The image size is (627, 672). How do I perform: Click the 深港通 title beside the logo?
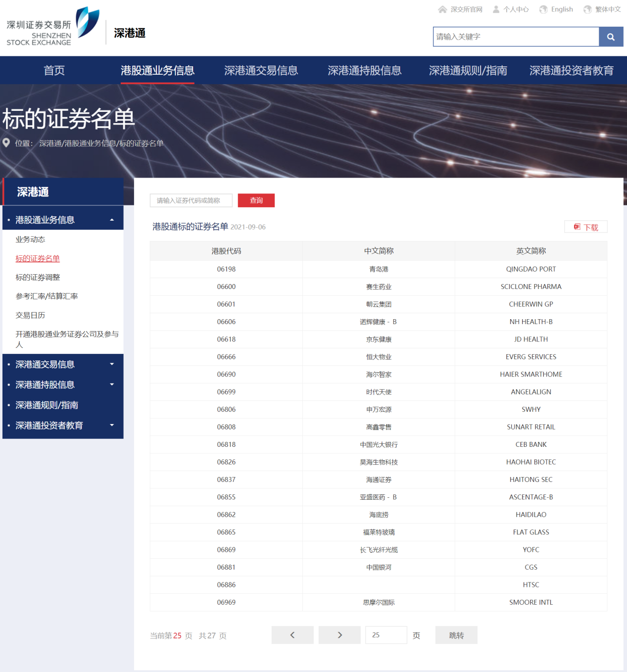(130, 33)
